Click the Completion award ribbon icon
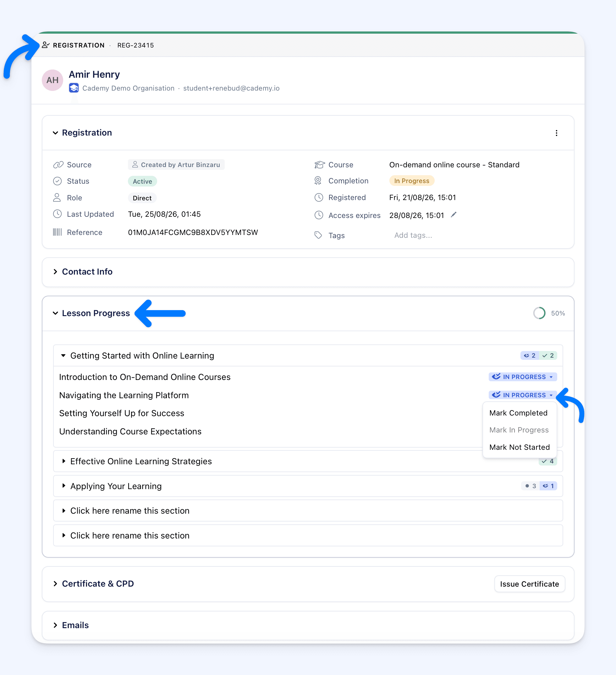The width and height of the screenshot is (616, 675). click(318, 181)
